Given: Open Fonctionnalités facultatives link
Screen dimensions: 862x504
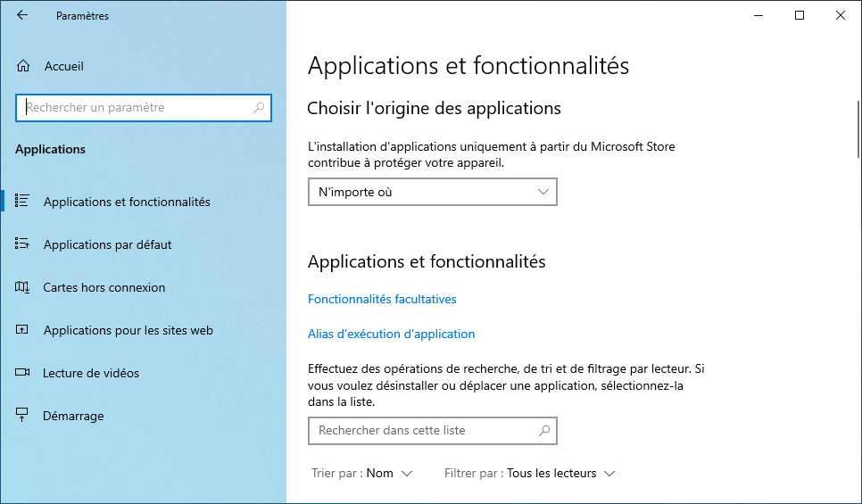Looking at the screenshot, I should (382, 299).
